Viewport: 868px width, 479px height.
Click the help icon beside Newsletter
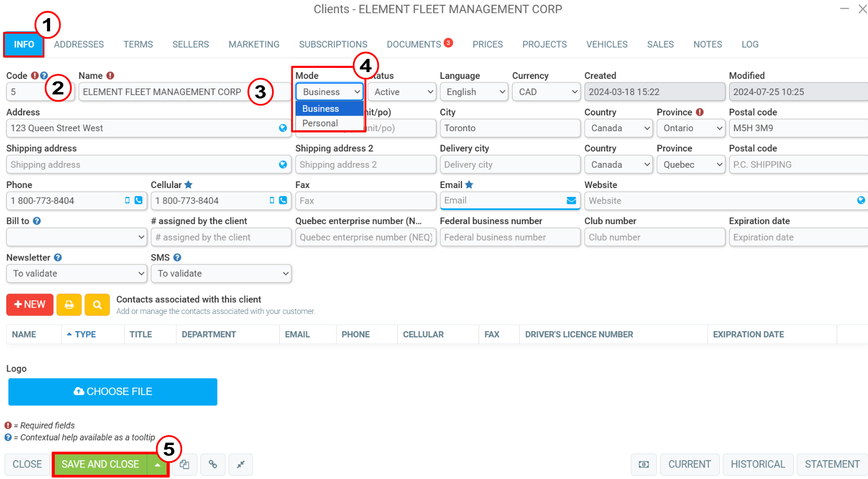58,258
